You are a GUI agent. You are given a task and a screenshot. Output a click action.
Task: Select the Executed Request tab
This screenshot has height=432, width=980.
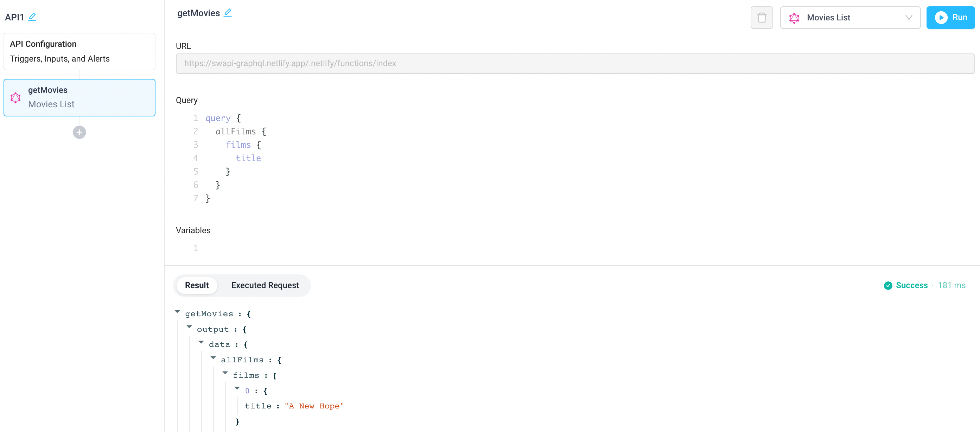(265, 286)
